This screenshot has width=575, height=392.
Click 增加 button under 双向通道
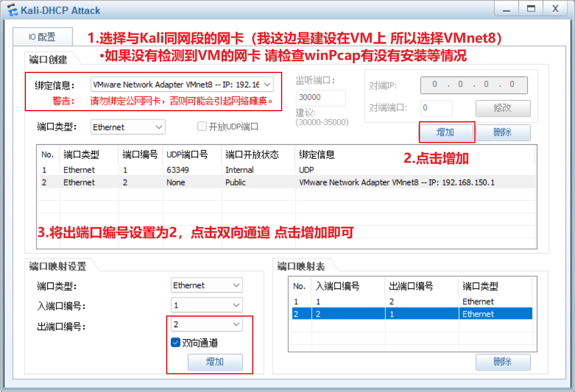215,362
